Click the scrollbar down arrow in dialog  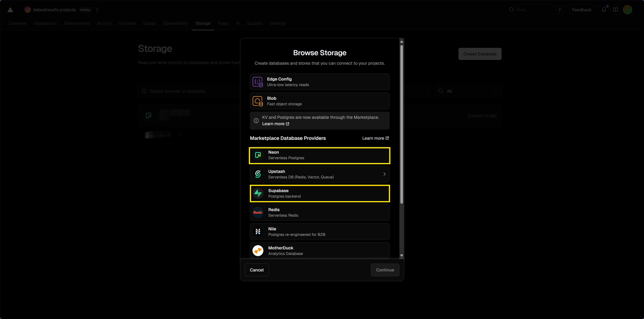(401, 255)
